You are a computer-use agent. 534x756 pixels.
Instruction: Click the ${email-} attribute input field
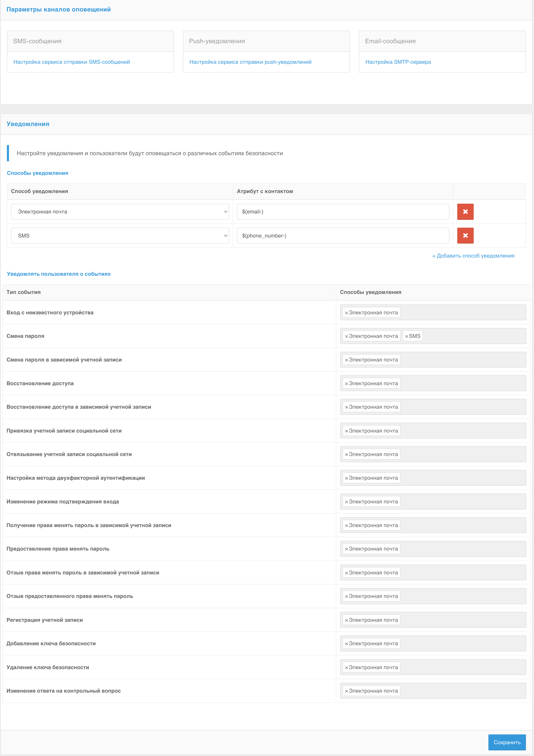pos(343,212)
